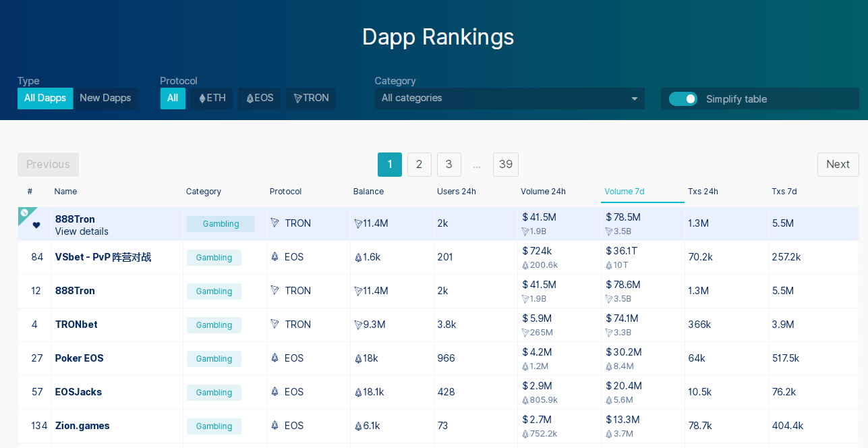
Task: Click the Previous page button
Action: [x=48, y=165]
